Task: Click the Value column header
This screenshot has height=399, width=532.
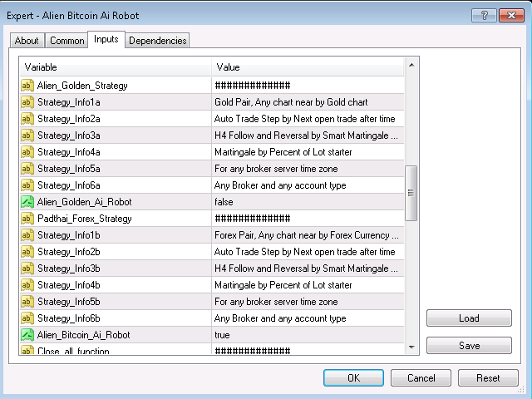Action: [x=308, y=67]
